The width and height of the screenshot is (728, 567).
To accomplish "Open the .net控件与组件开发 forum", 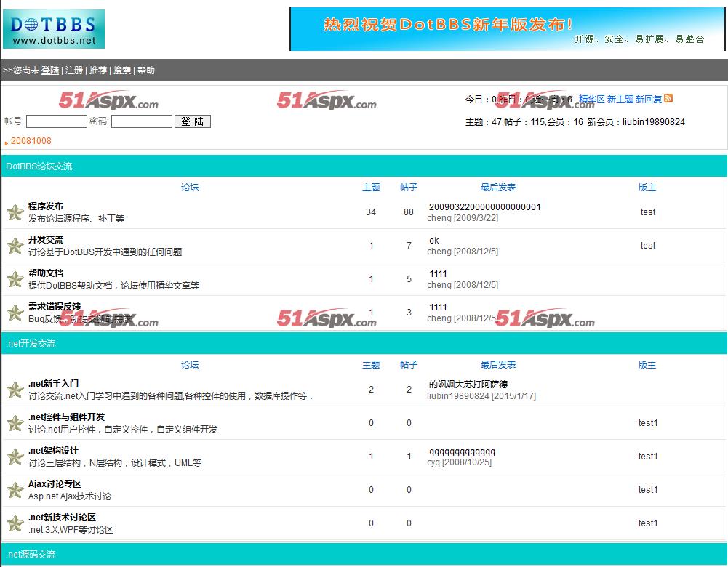I will (66, 417).
